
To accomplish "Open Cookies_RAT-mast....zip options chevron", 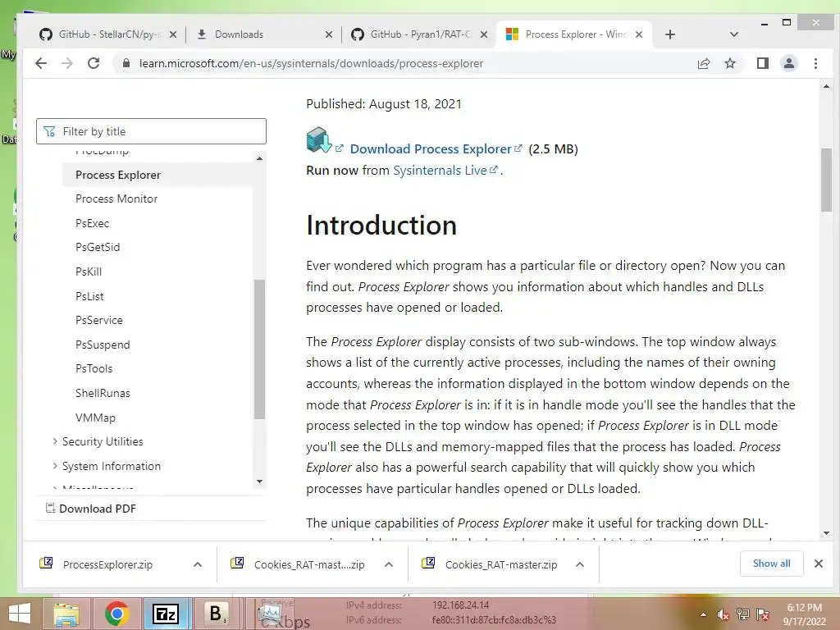I will 389,564.
